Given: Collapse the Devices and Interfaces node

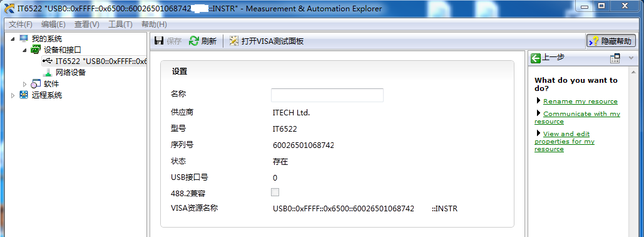Looking at the screenshot, I should coord(24,50).
